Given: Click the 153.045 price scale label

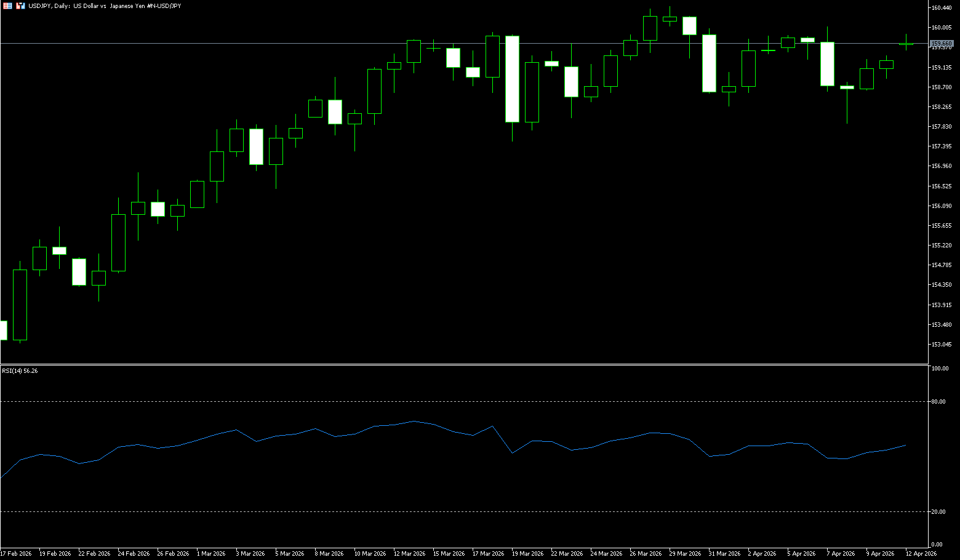Looking at the screenshot, I should coord(942,345).
